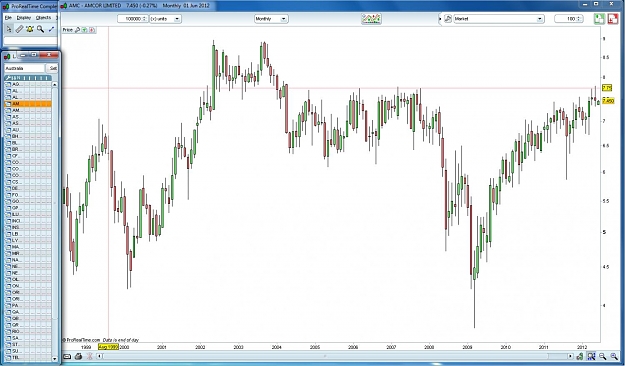Open the Monthly timeframe dropdown
Screen dimensions: 625x366
(271, 19)
